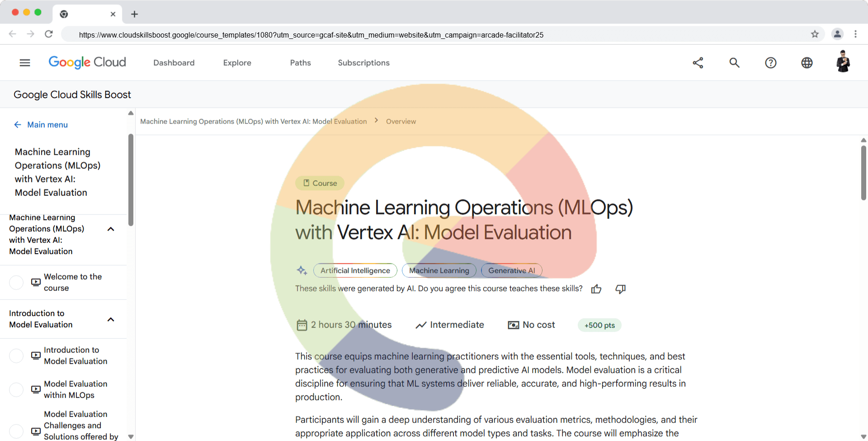
Task: Toggle completion circle for Model Evaluation Challenges
Action: 16,431
